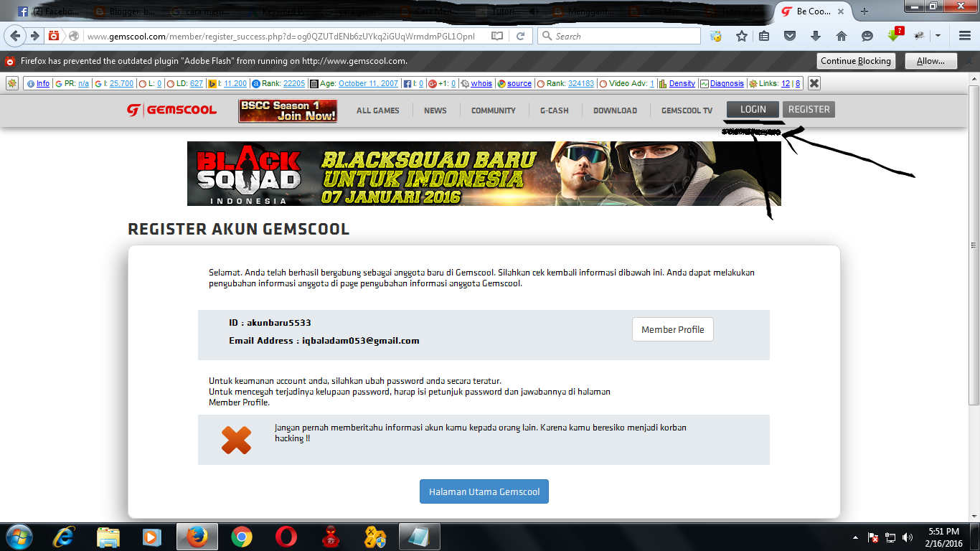Open dropdown arrow next to toolbar bug icon
The image size is (980, 551).
[937, 36]
